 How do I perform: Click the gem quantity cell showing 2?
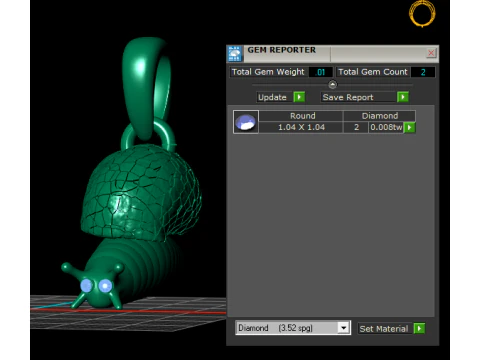[356, 127]
